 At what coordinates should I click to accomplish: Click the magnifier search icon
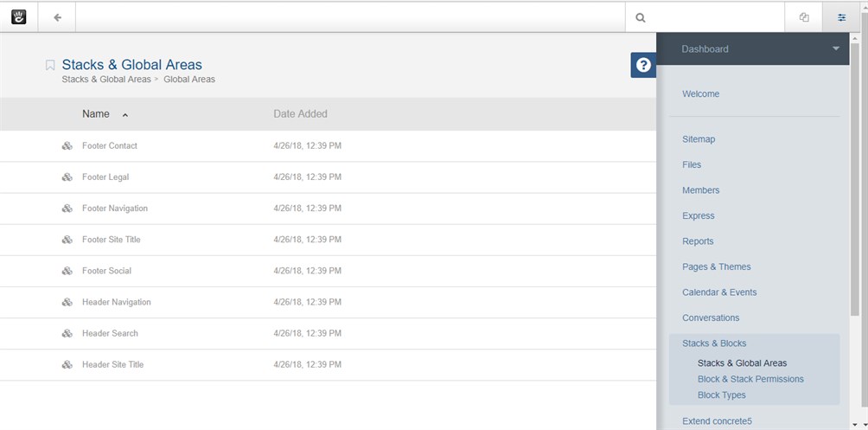(x=640, y=16)
